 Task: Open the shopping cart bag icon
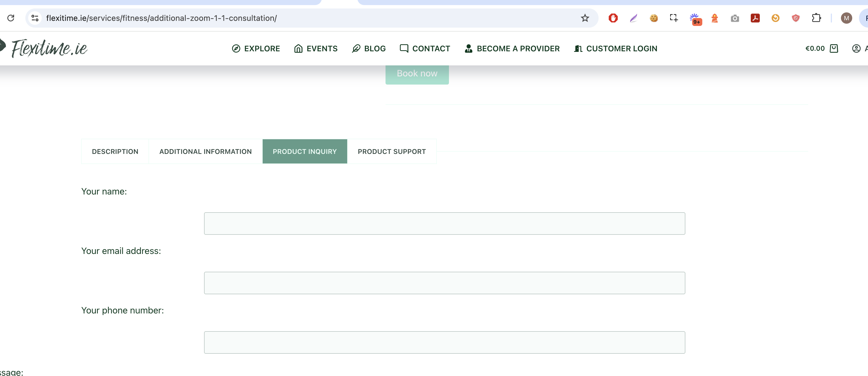pos(834,48)
